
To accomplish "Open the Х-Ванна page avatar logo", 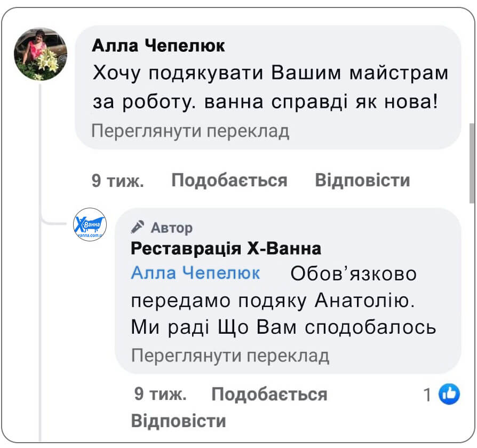I will [90, 225].
